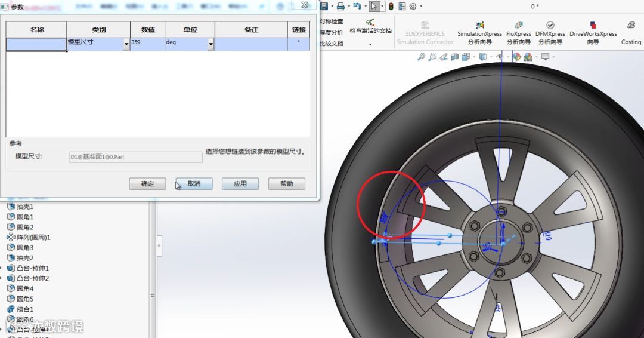
Task: Click the print icon in toolbar
Action: pos(340,6)
